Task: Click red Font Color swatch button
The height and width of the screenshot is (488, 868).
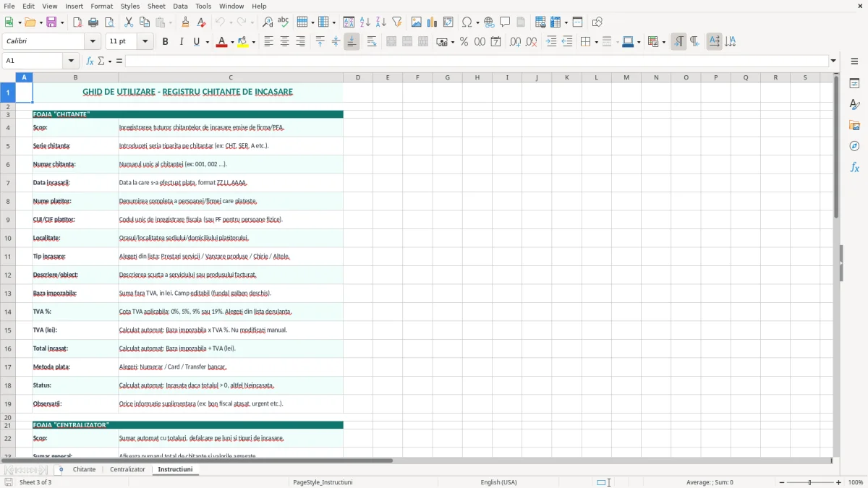Action: (221, 42)
